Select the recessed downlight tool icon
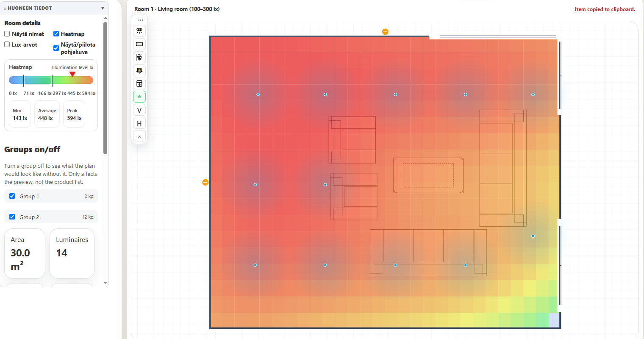644x339 pixels. pyautogui.click(x=139, y=31)
